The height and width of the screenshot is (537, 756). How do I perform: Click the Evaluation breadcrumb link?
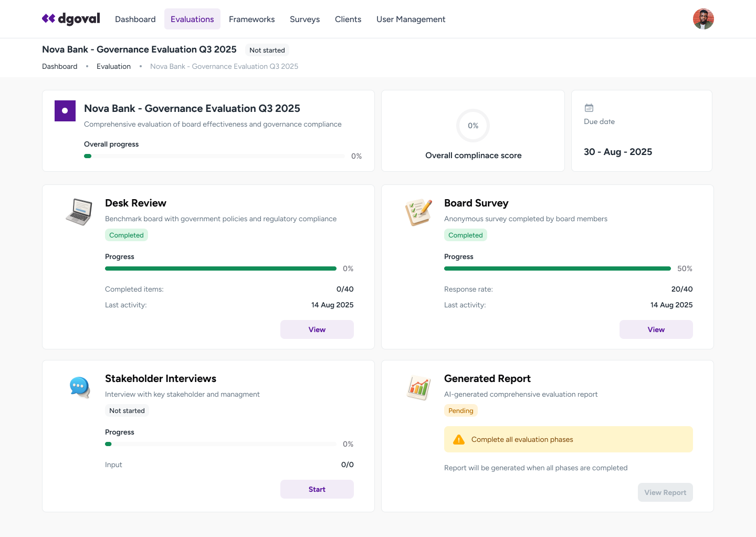click(x=113, y=66)
